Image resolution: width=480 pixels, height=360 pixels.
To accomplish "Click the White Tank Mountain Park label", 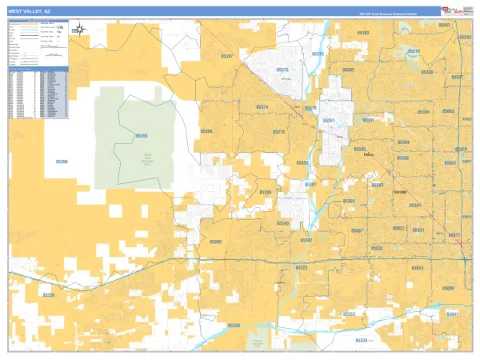I will point(148,159).
